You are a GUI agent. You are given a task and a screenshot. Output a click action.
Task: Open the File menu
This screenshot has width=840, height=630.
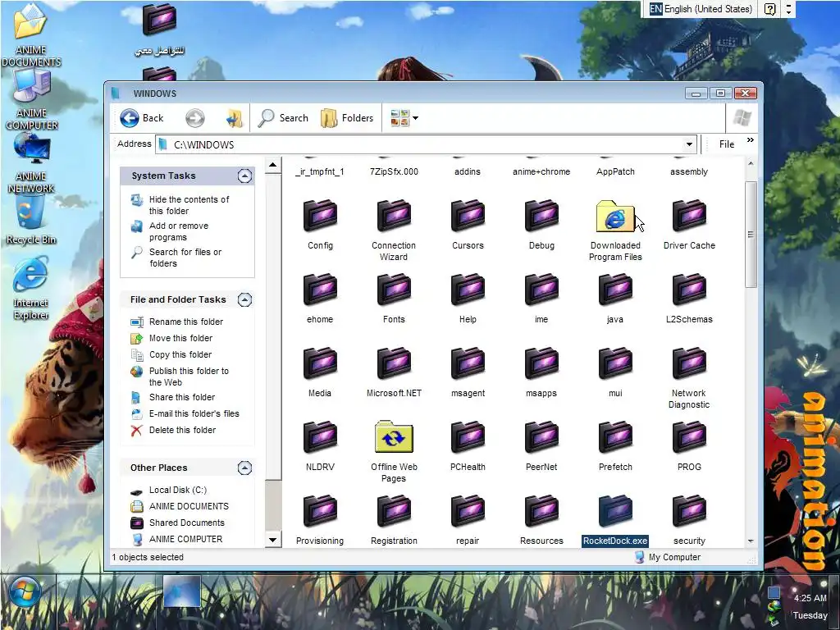[x=727, y=144]
